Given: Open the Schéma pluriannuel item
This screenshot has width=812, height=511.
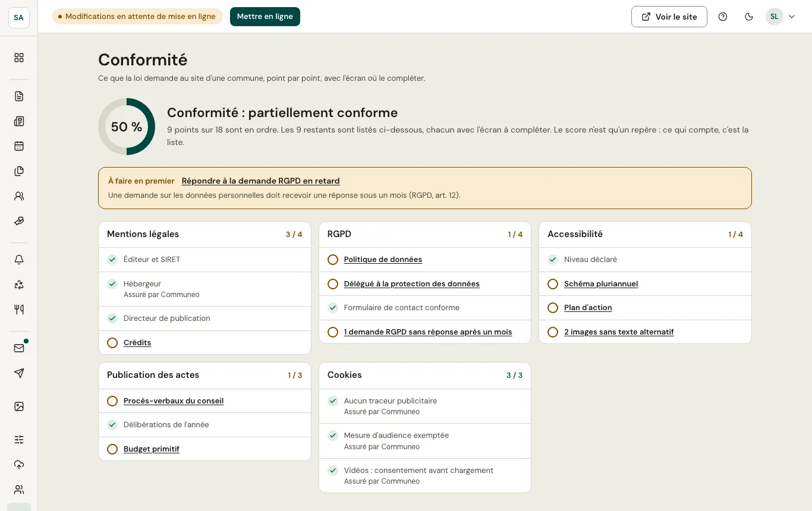Looking at the screenshot, I should click(601, 284).
